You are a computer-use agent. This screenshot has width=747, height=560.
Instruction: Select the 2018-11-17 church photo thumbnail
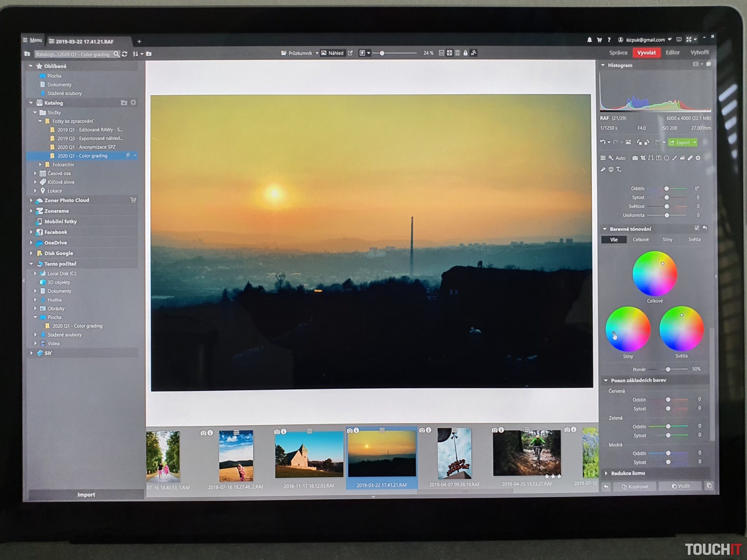click(309, 454)
